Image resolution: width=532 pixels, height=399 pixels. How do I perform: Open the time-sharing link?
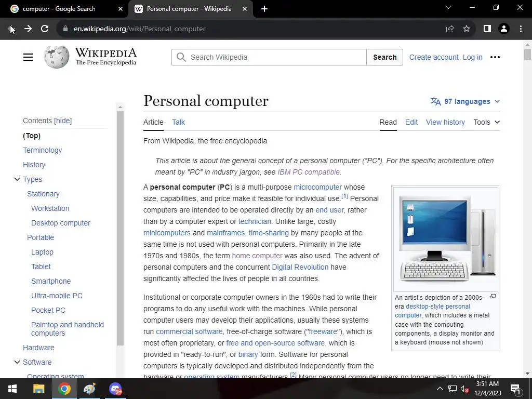click(x=269, y=233)
